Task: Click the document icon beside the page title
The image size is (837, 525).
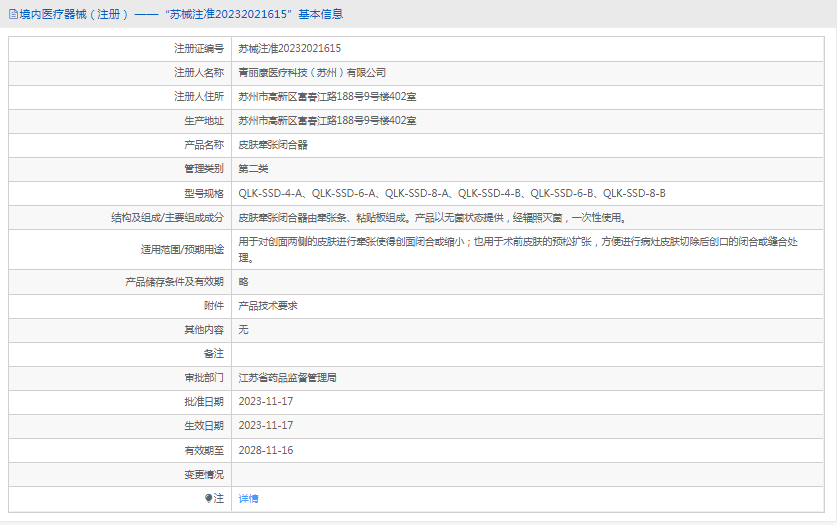Action: pos(13,14)
